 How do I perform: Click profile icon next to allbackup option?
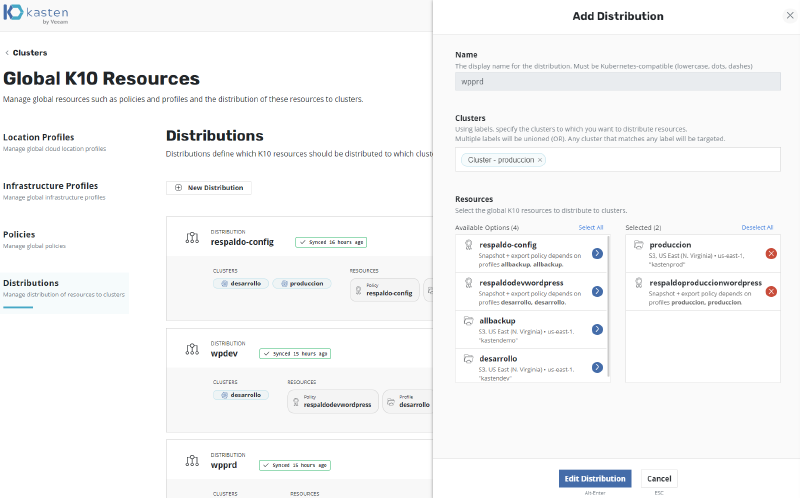pyautogui.click(x=468, y=320)
